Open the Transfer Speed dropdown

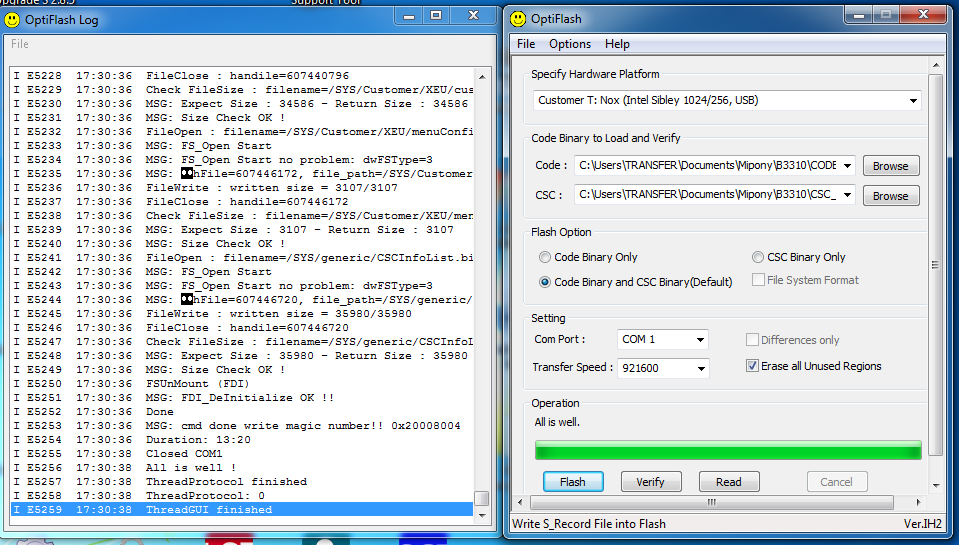699,368
